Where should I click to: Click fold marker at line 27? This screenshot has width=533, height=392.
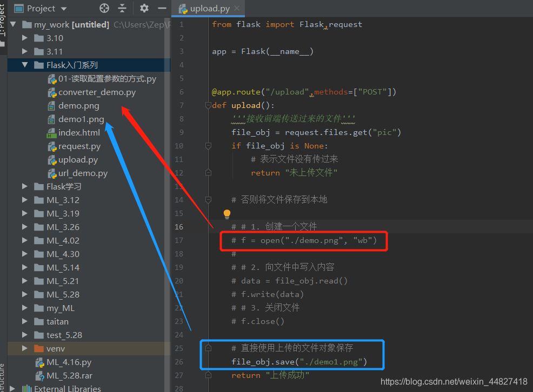pos(208,375)
